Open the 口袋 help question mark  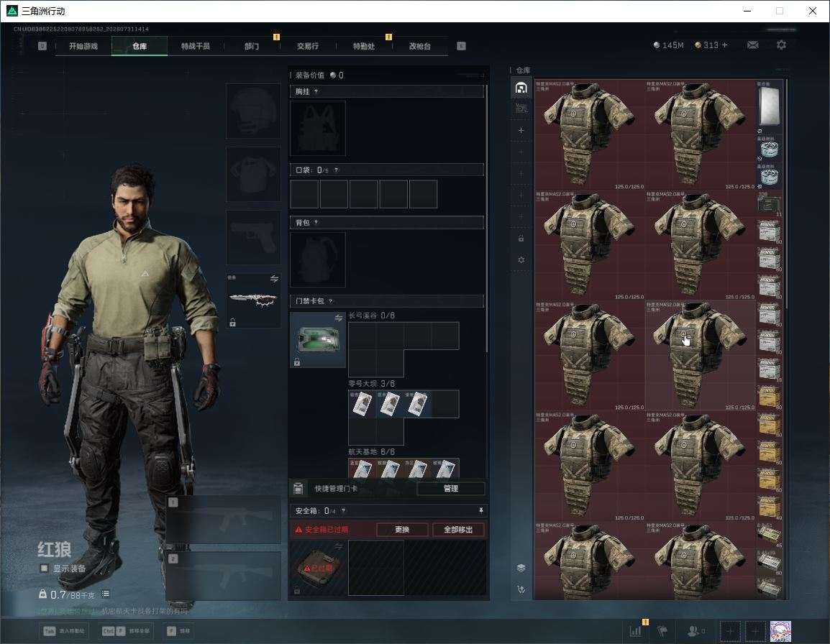[336, 170]
